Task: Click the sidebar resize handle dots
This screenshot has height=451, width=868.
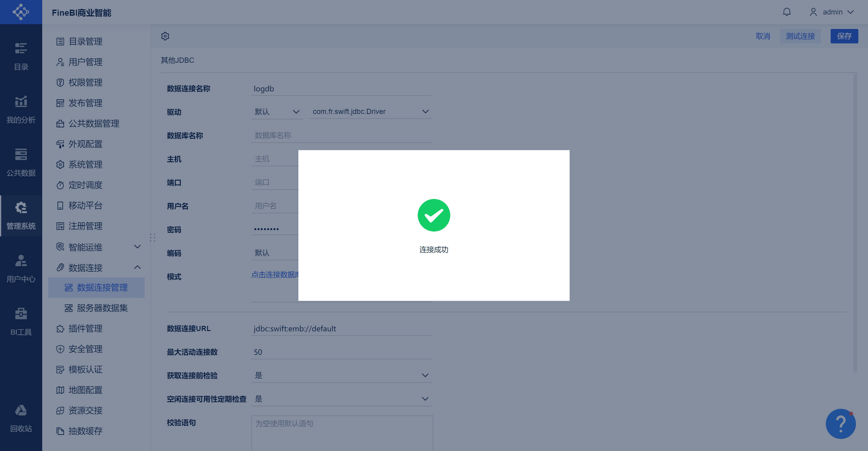Action: click(x=152, y=238)
